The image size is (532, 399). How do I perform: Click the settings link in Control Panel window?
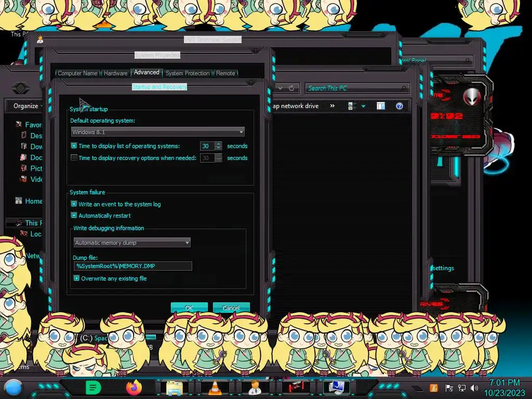coord(443,268)
